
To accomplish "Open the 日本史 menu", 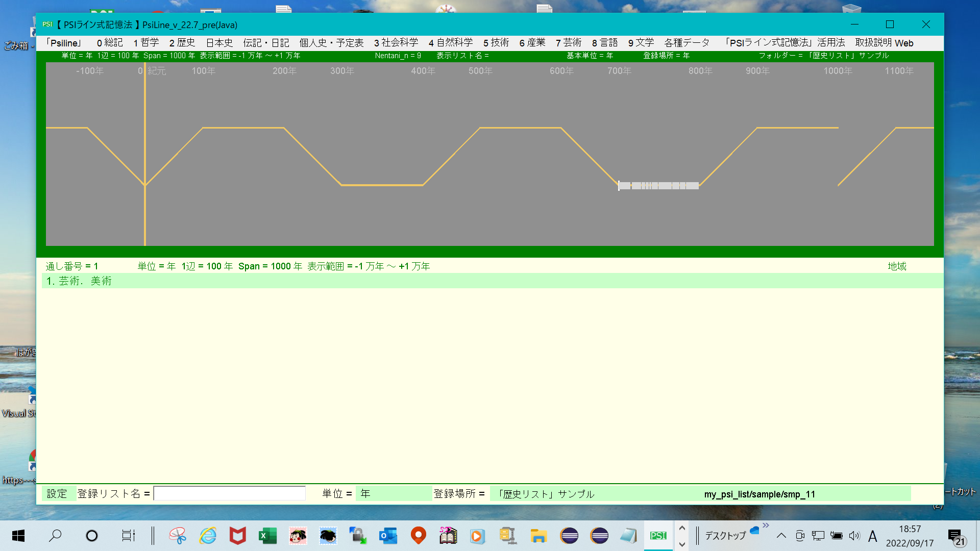I will 219,43.
